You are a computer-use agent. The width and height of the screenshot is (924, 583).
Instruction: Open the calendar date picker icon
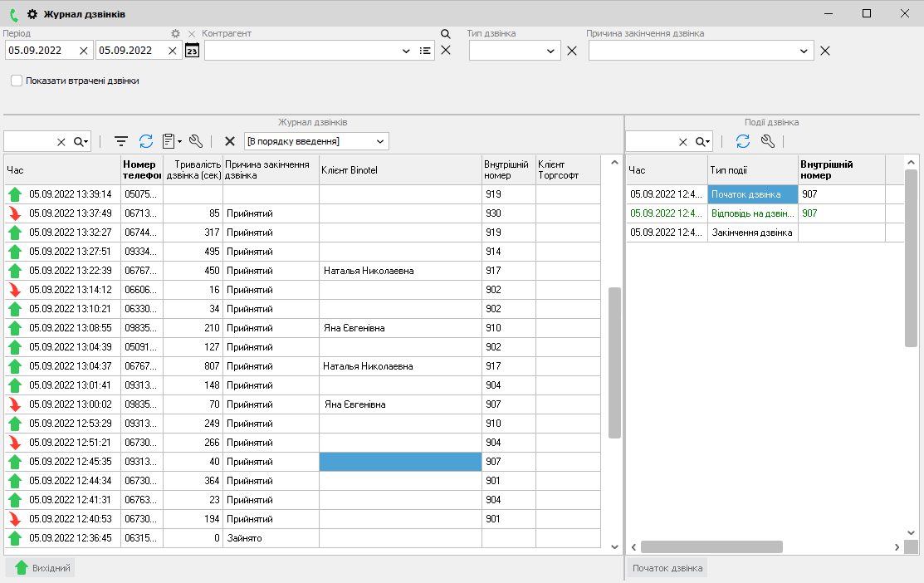click(x=192, y=51)
